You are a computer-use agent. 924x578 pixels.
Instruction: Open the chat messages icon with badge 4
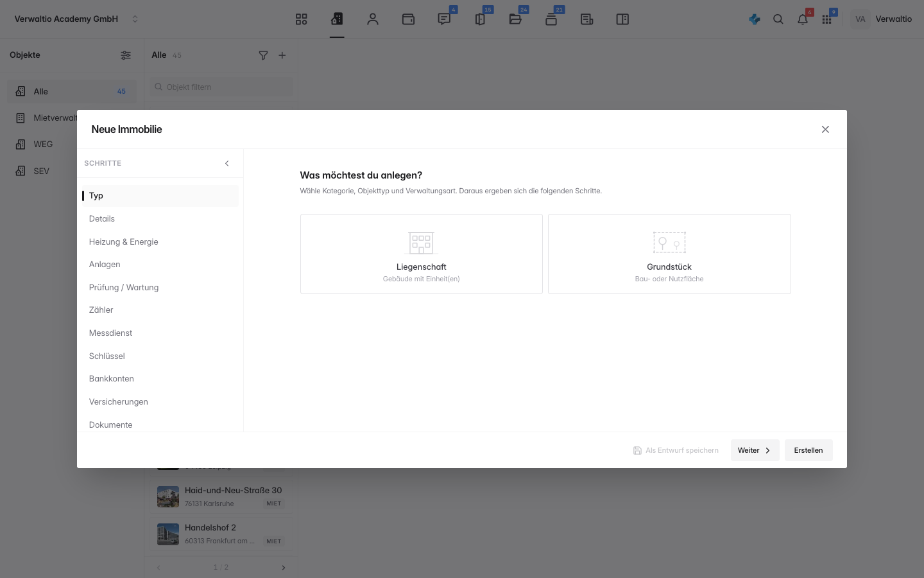click(444, 19)
